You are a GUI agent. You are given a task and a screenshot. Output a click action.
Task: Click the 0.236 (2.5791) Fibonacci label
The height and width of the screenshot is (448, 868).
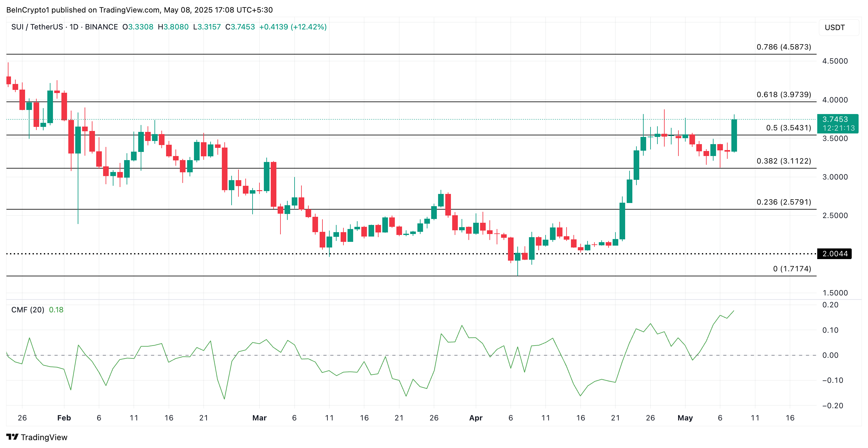pos(783,202)
